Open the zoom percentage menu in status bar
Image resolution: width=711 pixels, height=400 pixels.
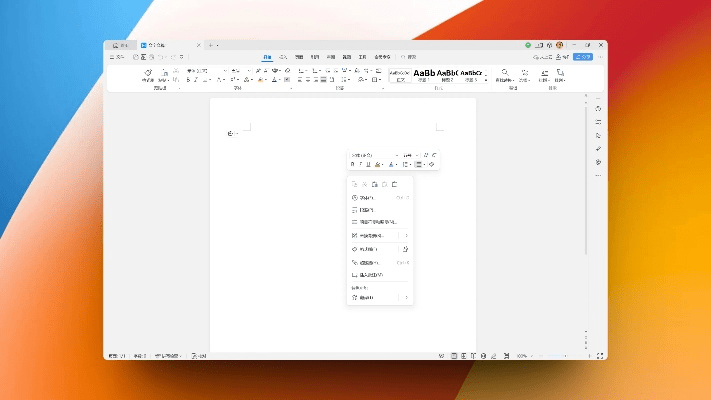[522, 356]
